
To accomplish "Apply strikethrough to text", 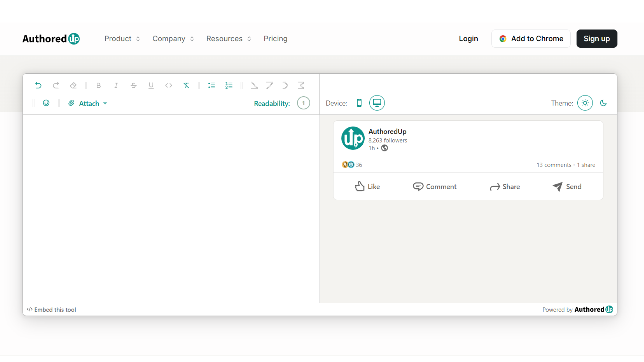I will pos(133,85).
